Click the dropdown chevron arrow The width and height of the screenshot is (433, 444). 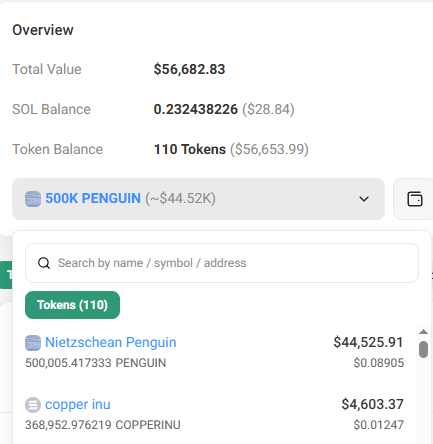364,199
